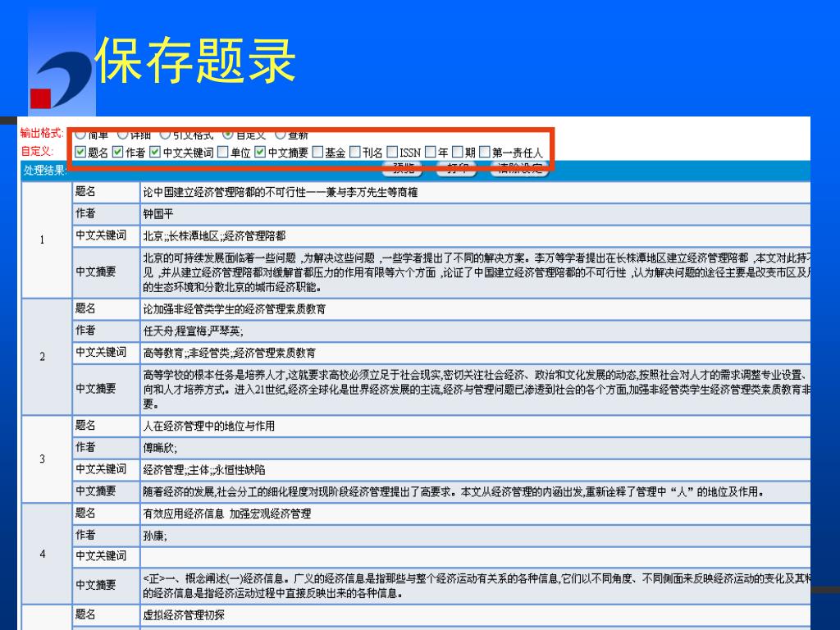The width and height of the screenshot is (840, 630).
Task: Click abstract starting <正>一、概念阐述
Action: (x=477, y=586)
